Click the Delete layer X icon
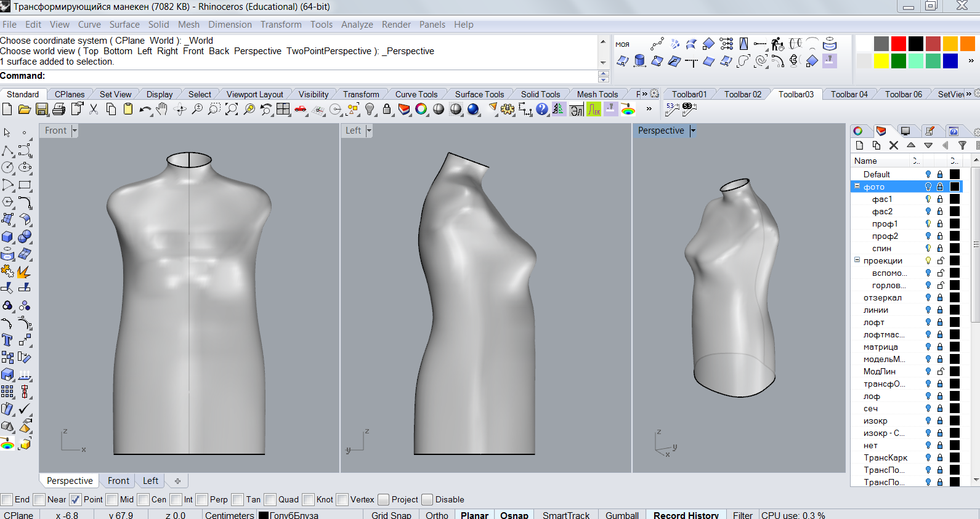 (x=894, y=145)
